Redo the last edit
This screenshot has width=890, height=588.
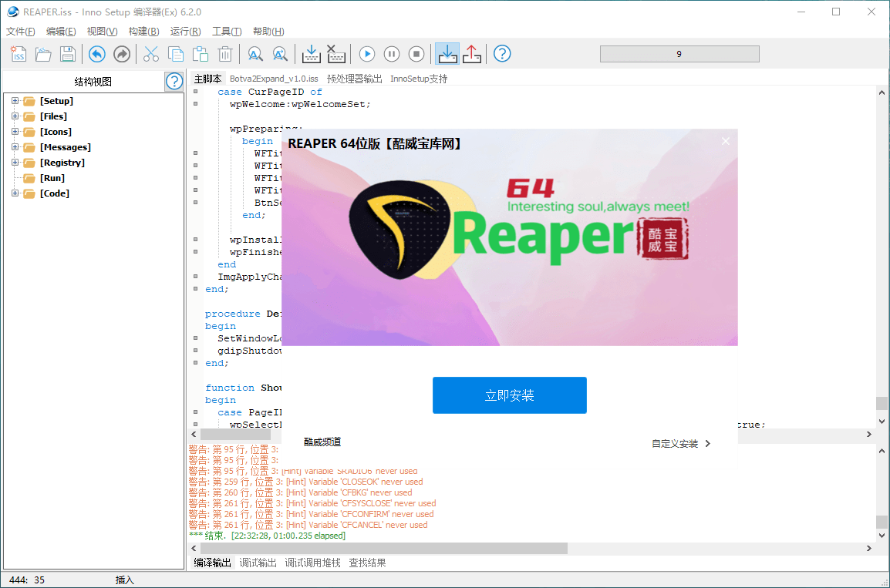[x=122, y=54]
